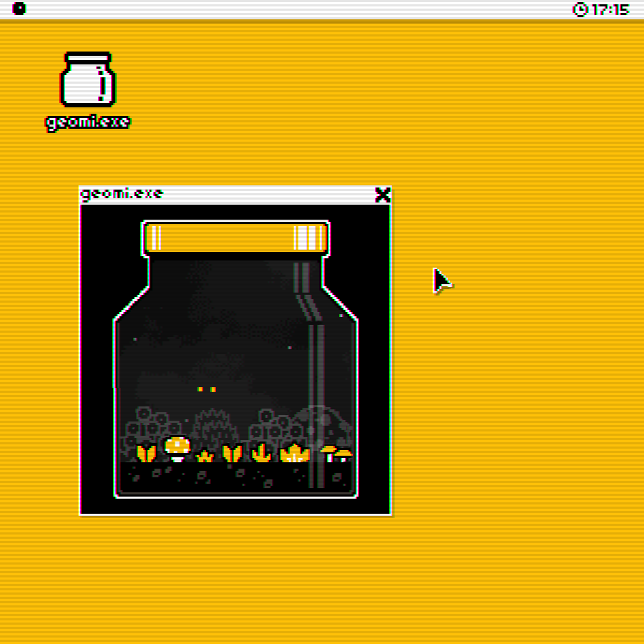Select the geomi.exe label under the desktop jar
The width and height of the screenshot is (644, 644).
[x=87, y=123]
